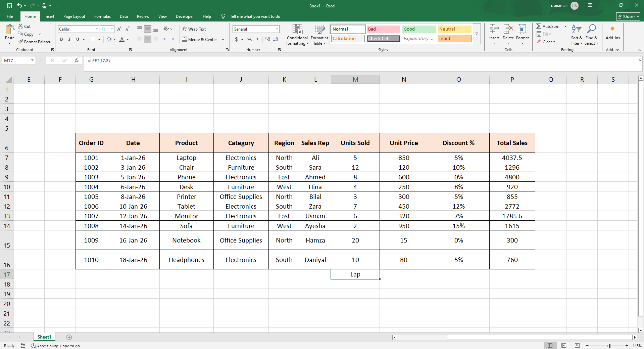
Task: Open Conditional Formatting menu
Action: click(297, 35)
